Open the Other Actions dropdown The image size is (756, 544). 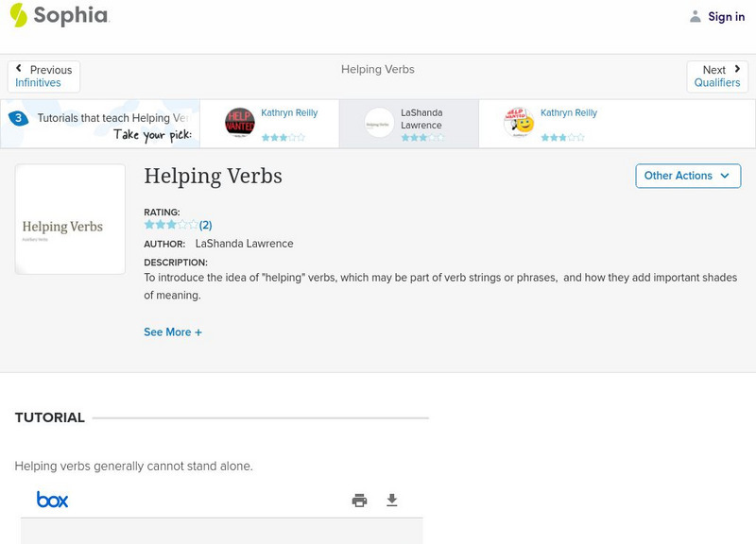[687, 176]
